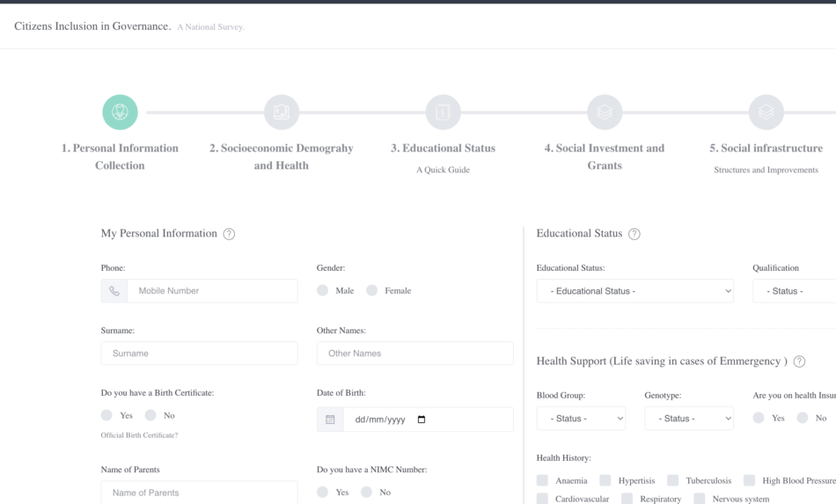Tick the Anaemia health history checkbox

click(542, 480)
